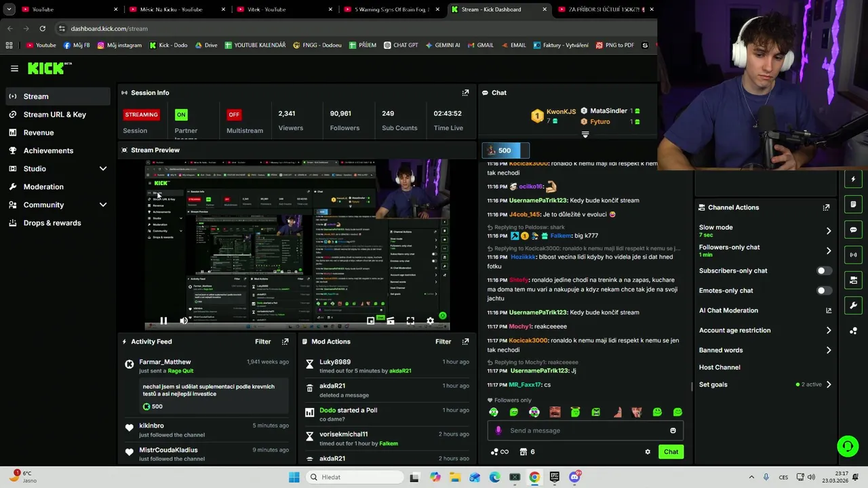Image resolution: width=868 pixels, height=488 pixels.
Task: Select the Luky8989 timed out mod action
Action: [387, 366]
